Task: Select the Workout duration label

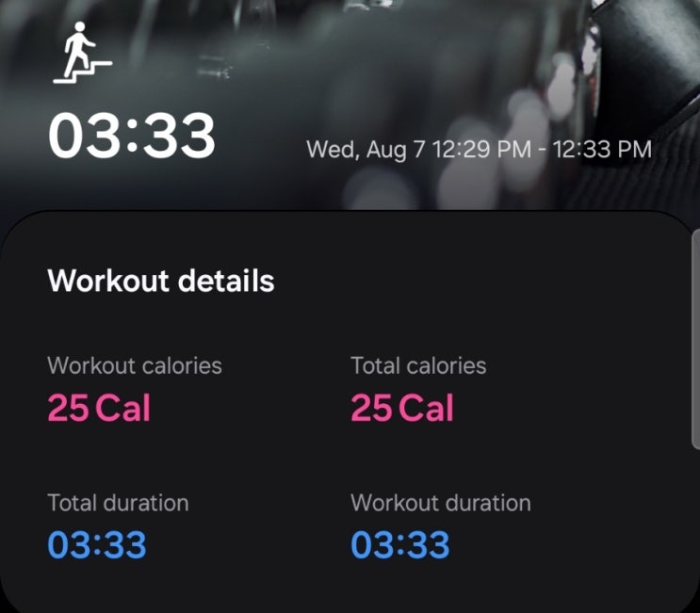Action: [440, 503]
